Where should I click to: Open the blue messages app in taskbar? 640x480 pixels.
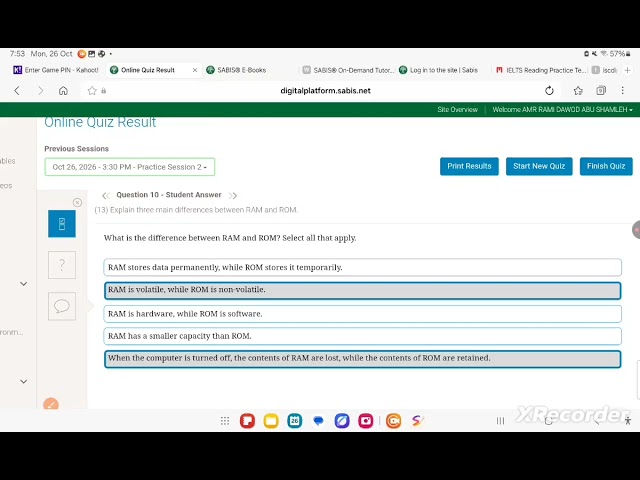pos(318,421)
